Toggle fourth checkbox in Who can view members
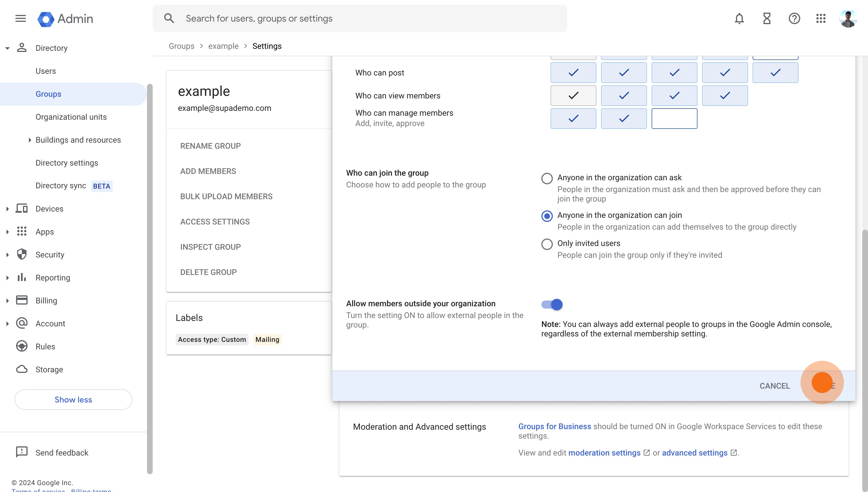Screen dimensions: 868x492 coord(725,96)
